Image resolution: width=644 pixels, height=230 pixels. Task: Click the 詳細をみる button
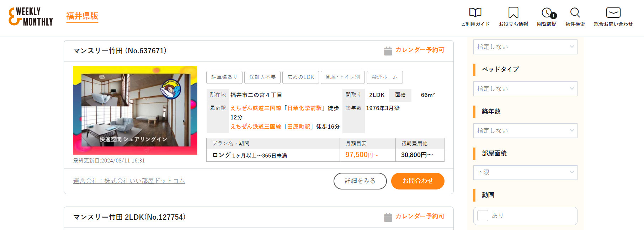coord(360,181)
